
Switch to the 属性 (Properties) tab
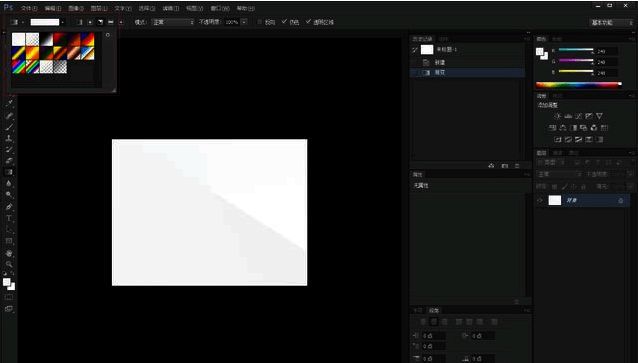point(418,175)
